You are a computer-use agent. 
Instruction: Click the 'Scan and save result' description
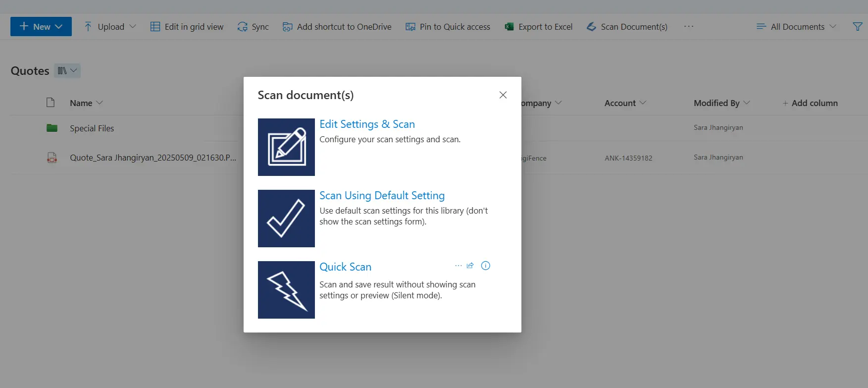397,290
